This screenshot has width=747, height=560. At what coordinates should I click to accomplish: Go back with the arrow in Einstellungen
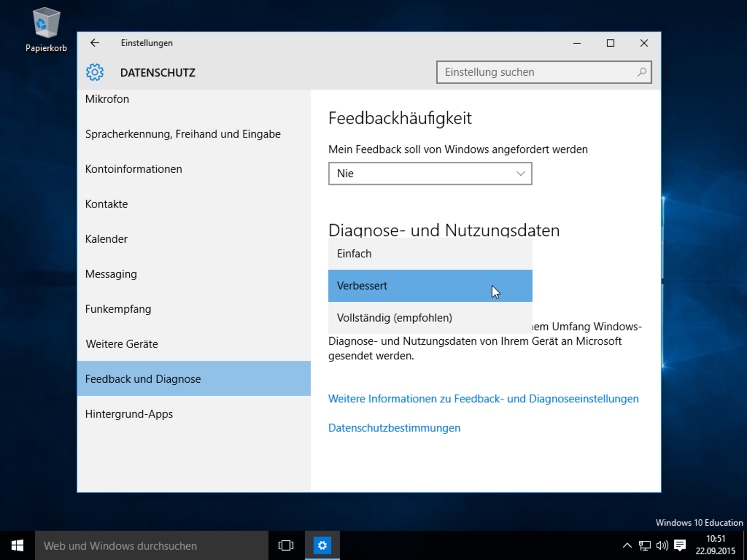[94, 43]
